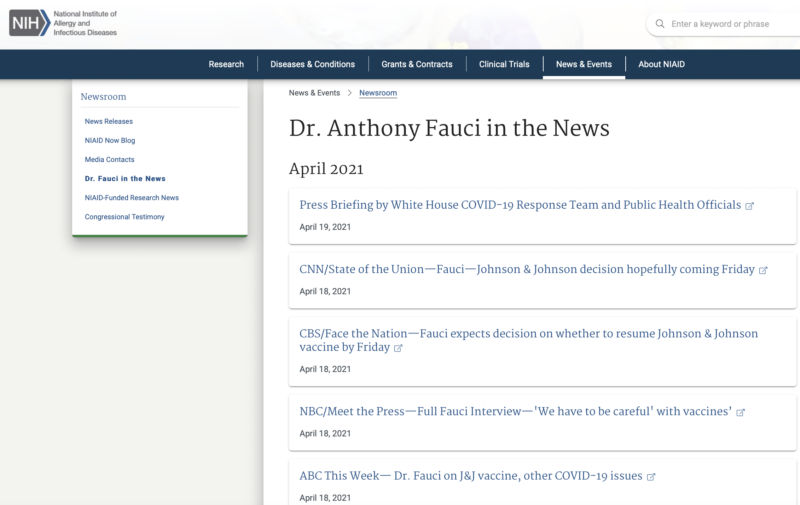Image resolution: width=800 pixels, height=505 pixels.
Task: Open CBS/Face the Nation Fauci article
Action: (529, 340)
